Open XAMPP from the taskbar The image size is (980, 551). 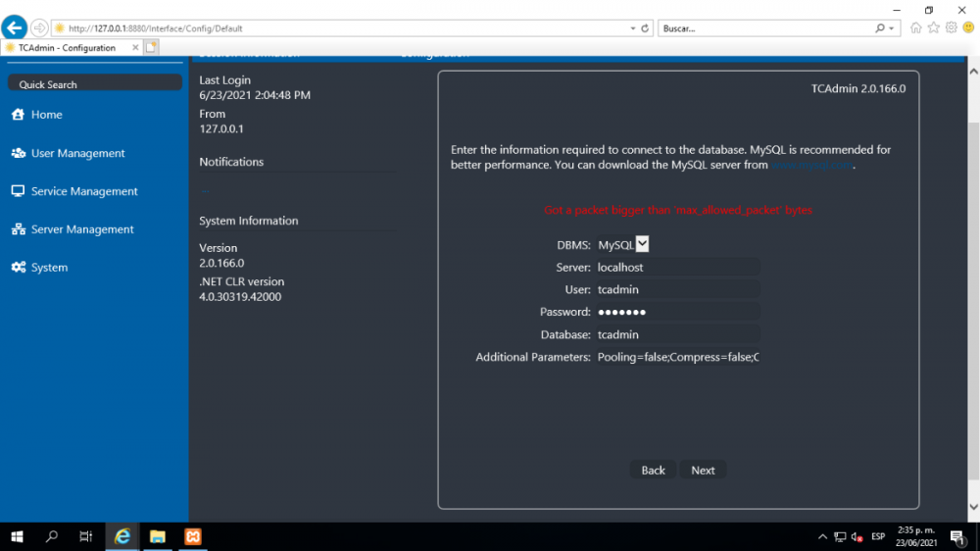tap(192, 536)
